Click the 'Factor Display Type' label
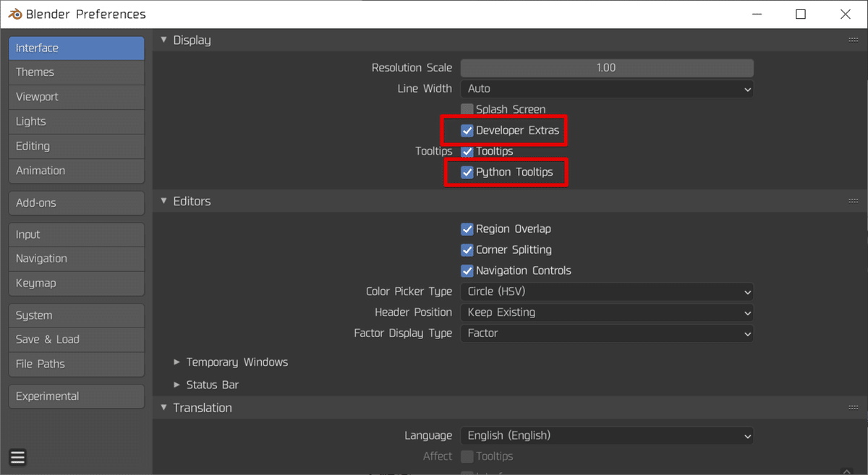Image resolution: width=868 pixels, height=475 pixels. click(x=403, y=333)
